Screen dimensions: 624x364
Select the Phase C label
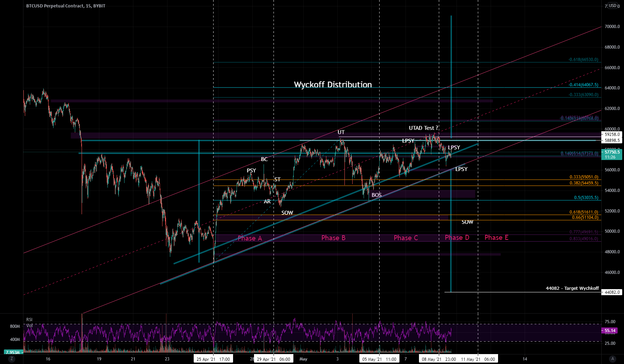[406, 238]
